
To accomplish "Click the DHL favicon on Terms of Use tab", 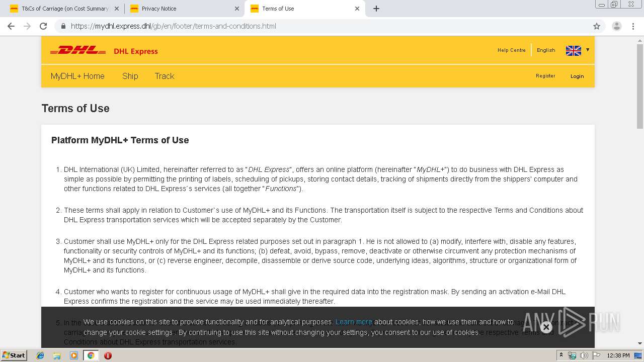I will click(255, 9).
